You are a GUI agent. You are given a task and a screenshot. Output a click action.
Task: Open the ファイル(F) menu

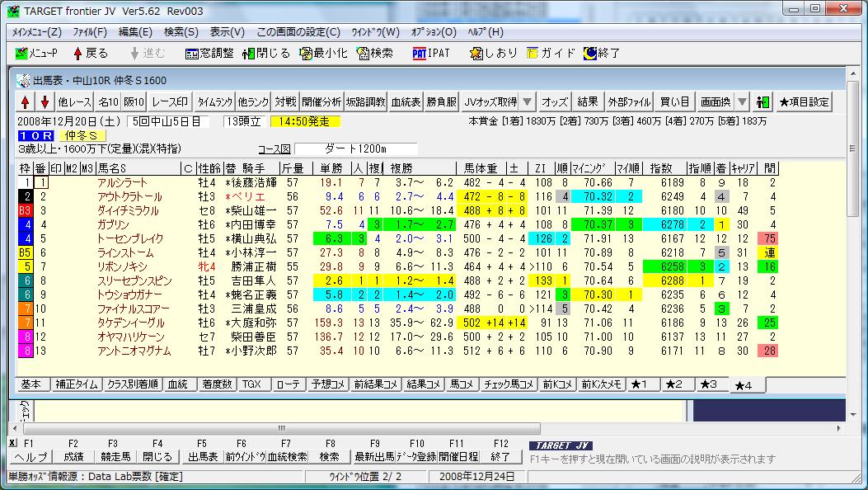[x=90, y=32]
